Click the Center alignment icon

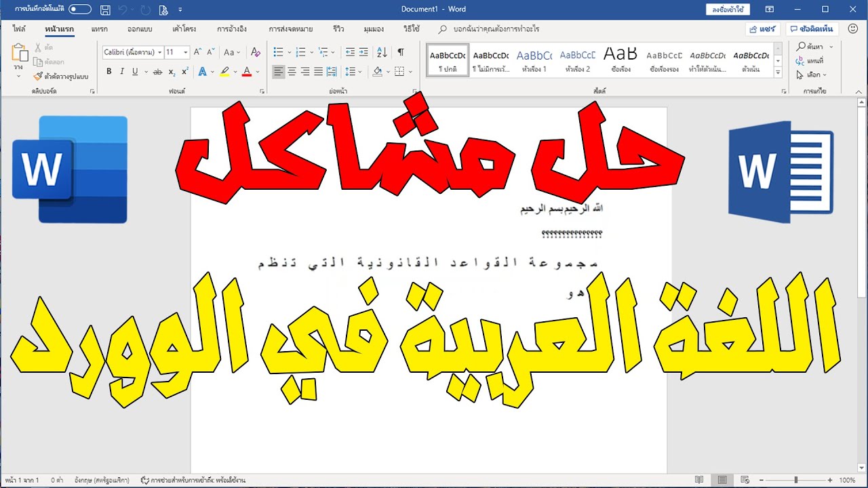tap(292, 71)
